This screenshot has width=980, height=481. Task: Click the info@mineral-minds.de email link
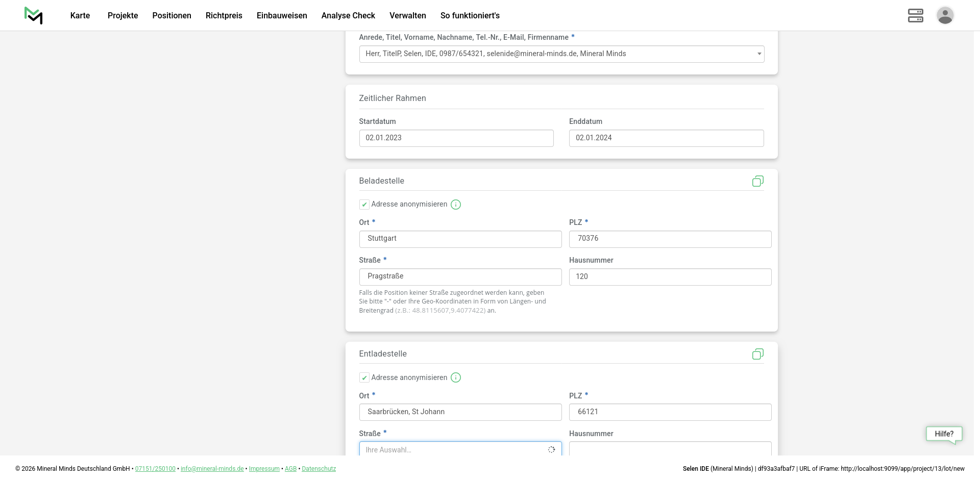pos(212,469)
